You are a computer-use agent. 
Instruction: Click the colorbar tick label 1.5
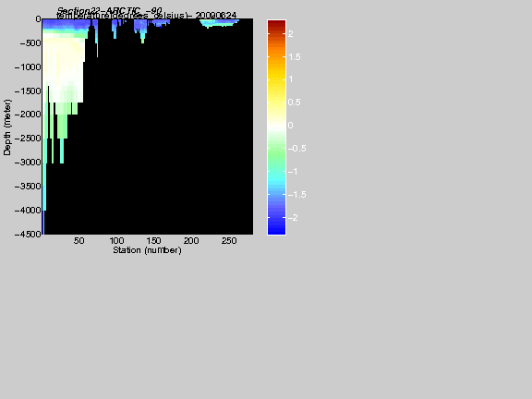(x=295, y=56)
